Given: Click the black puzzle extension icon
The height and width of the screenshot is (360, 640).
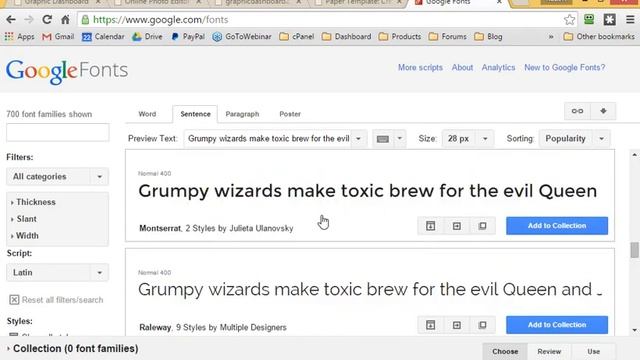Looking at the screenshot, I should (610, 19).
